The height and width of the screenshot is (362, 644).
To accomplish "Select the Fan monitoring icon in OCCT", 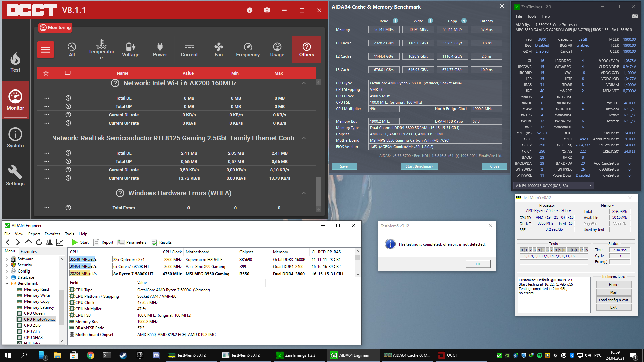I will (218, 50).
